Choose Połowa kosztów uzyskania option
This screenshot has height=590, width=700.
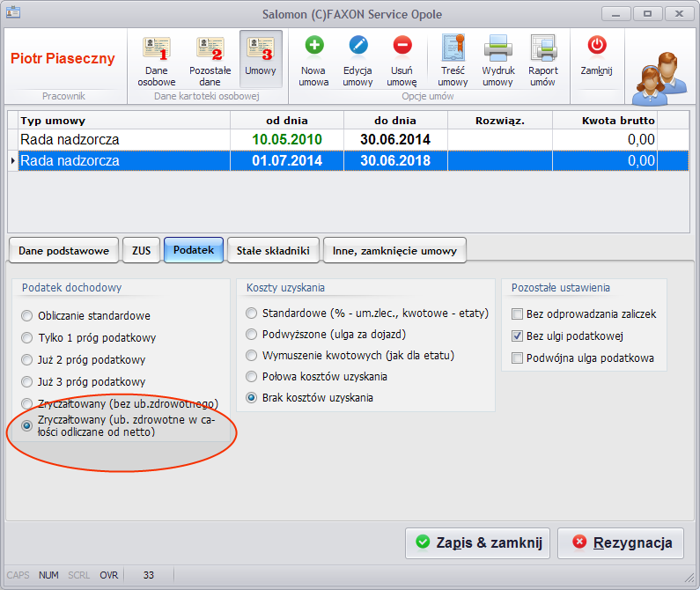click(x=251, y=377)
